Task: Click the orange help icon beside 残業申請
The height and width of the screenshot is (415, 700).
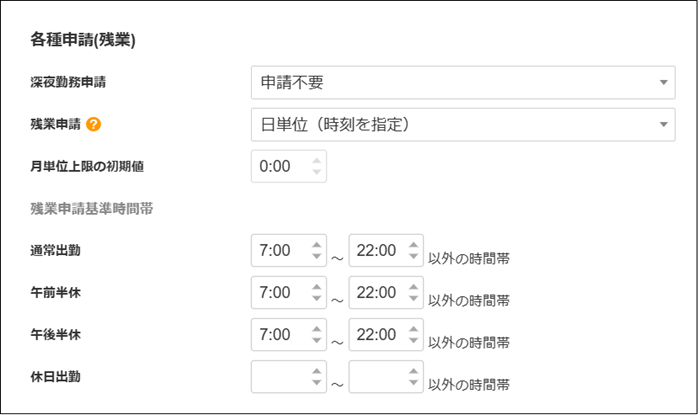Action: (93, 124)
